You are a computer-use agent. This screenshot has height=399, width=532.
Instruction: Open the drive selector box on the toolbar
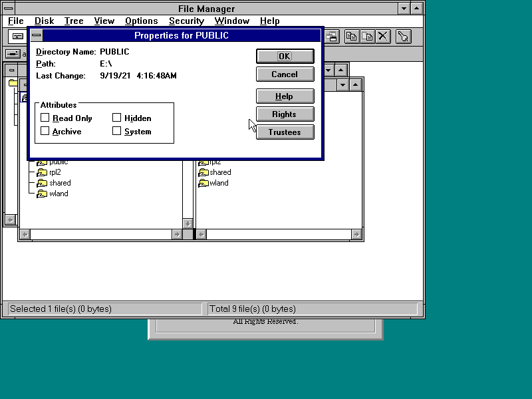click(18, 37)
